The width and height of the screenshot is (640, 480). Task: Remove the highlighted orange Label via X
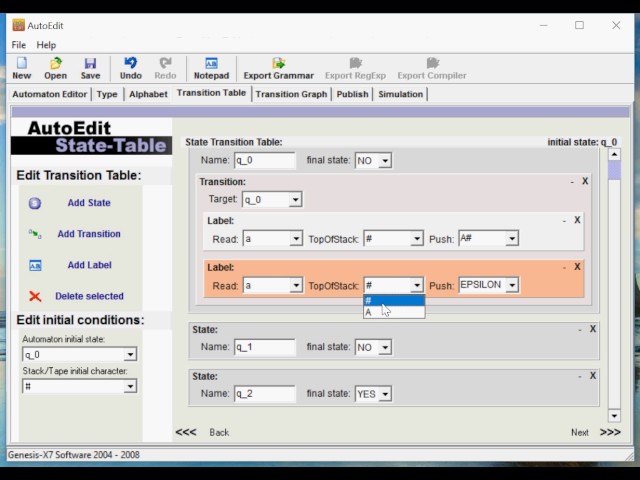(x=577, y=267)
